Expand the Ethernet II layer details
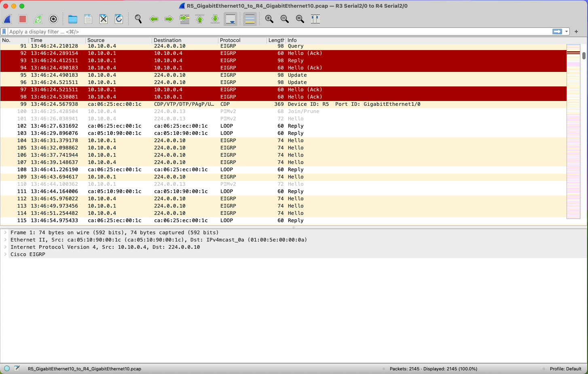588x374 pixels. (x=5, y=240)
